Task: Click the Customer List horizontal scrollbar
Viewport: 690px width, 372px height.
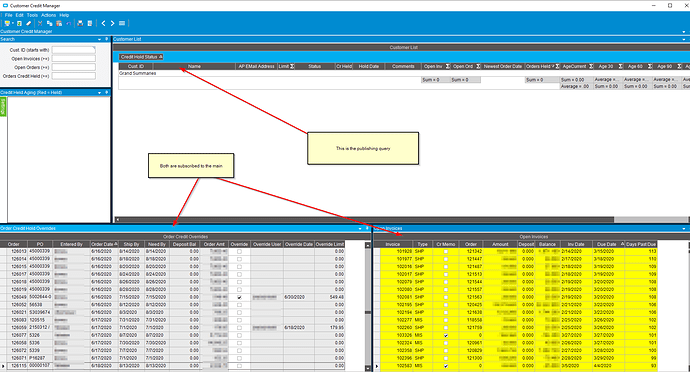Action: click(401, 219)
